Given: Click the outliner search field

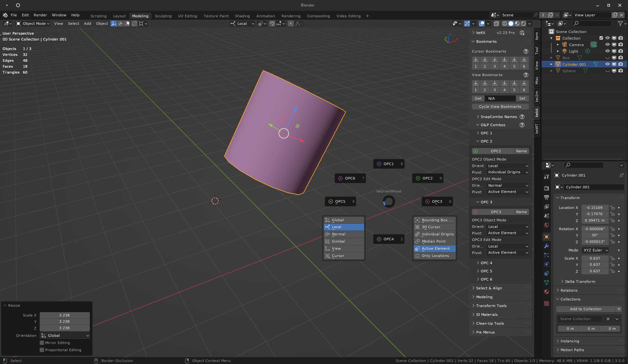Looking at the screenshot, I should point(591,24).
